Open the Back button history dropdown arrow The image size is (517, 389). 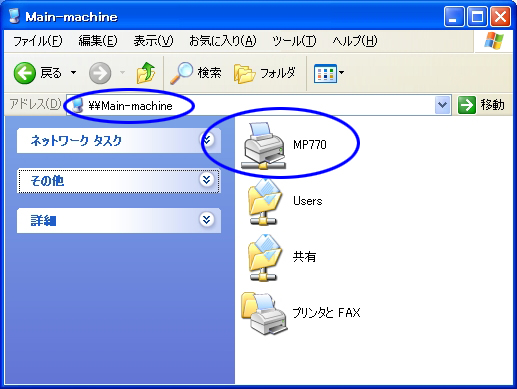tap(73, 72)
